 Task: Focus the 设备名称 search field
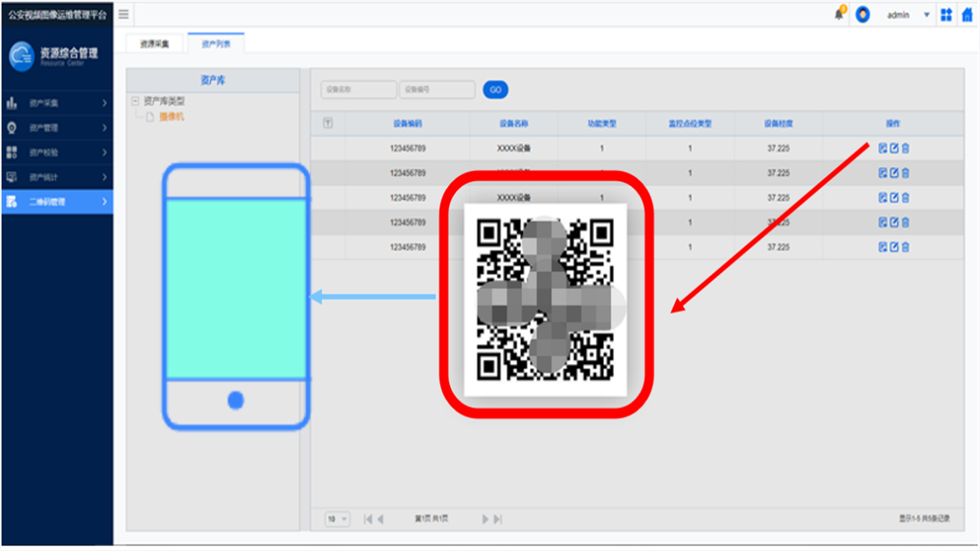pos(358,89)
